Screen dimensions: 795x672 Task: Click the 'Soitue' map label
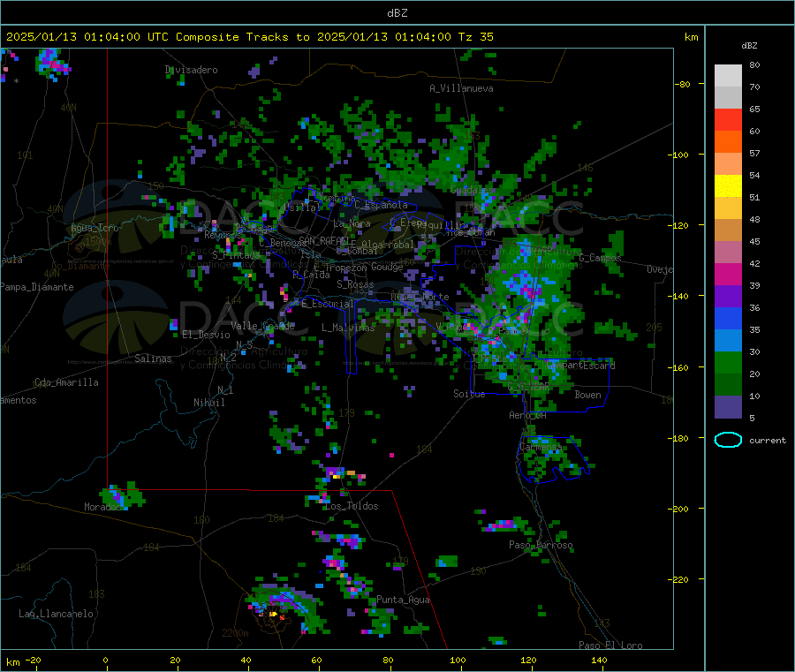coord(469,394)
